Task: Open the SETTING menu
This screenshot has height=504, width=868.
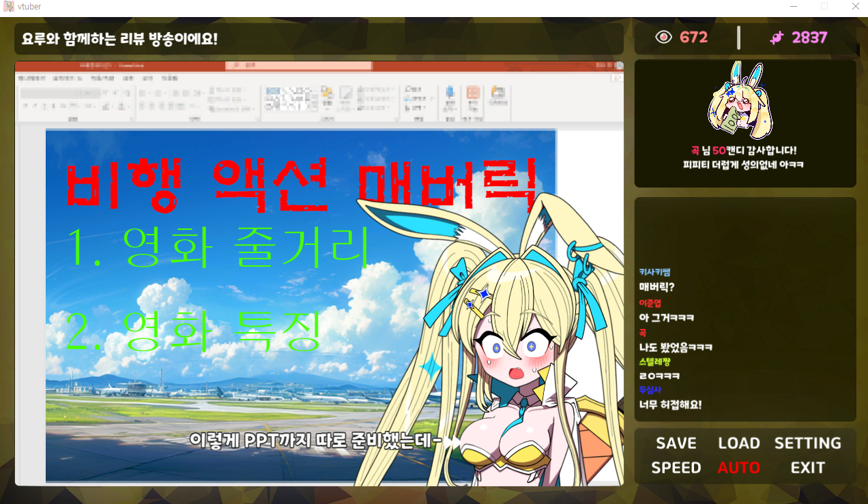Action: 808,443
